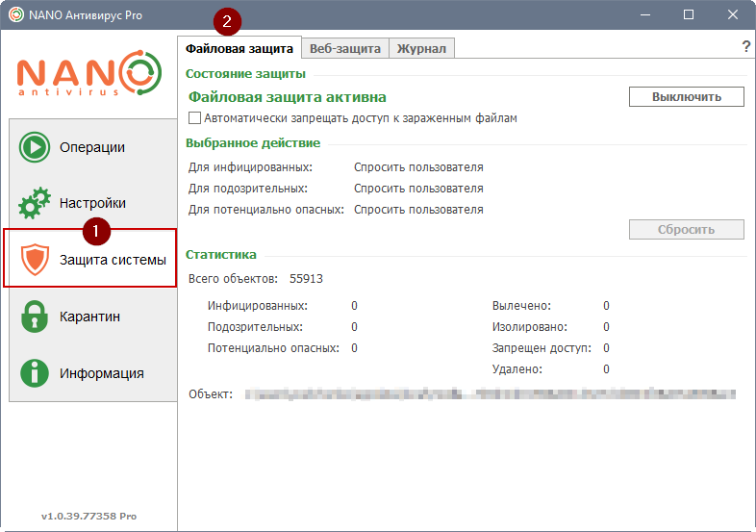This screenshot has height=532, width=756.
Task: Minimize the NANO Антивирус window
Action: pos(643,14)
